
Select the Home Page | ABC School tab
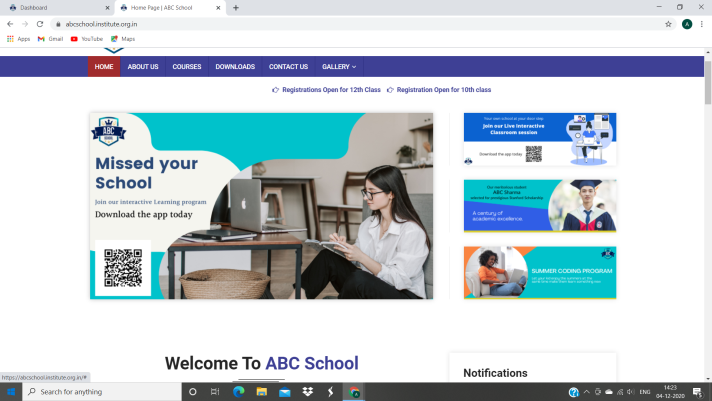coord(170,8)
